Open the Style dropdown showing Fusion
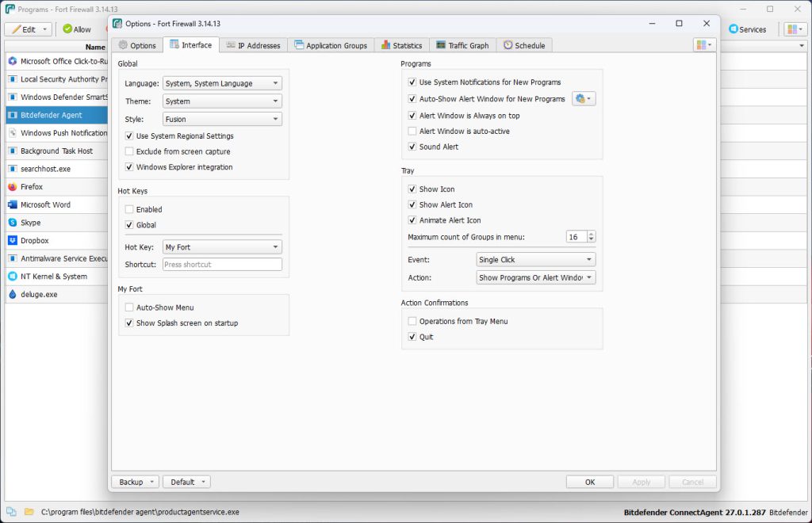The height and width of the screenshot is (523, 812). pyautogui.click(x=222, y=119)
